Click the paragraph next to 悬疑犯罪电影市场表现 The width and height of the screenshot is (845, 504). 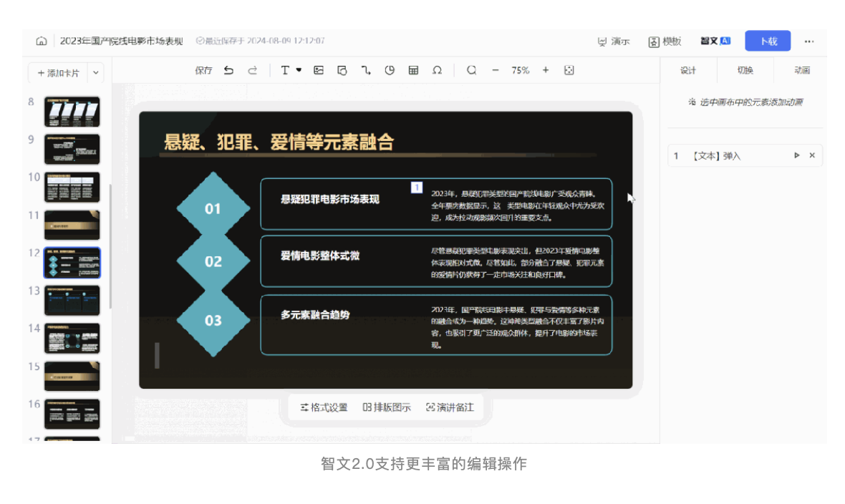(x=517, y=205)
